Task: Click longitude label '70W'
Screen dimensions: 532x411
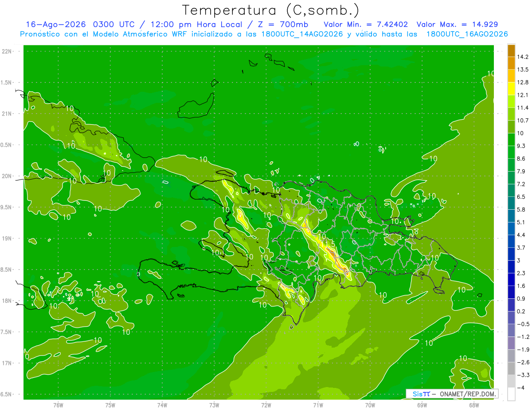Action: tap(370, 405)
